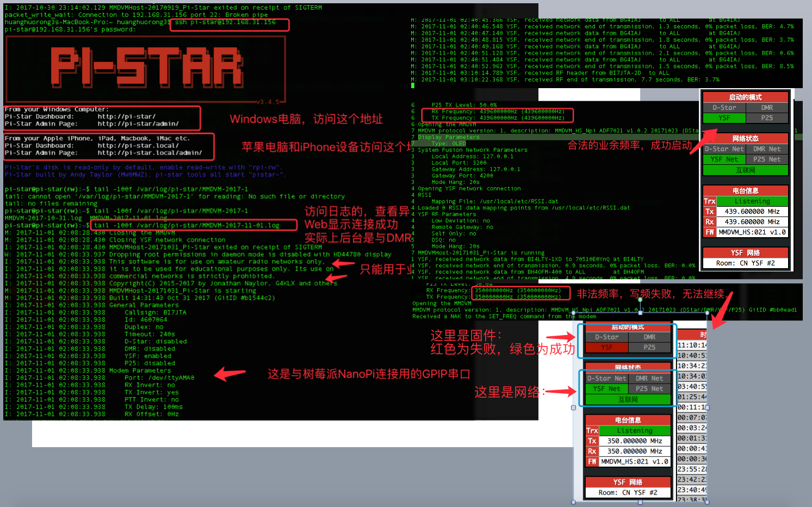The height and width of the screenshot is (507, 812).
Task: Click D-Star Net in the 350 MHz panel
Action: pyautogui.click(x=607, y=379)
